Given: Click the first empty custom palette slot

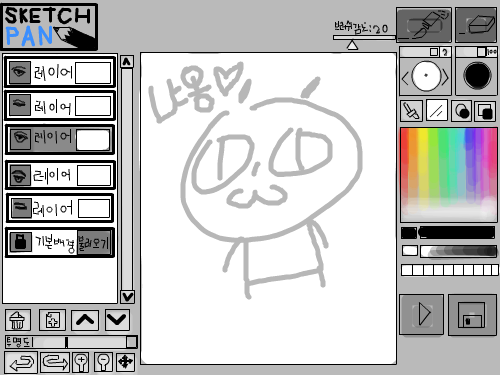Looking at the screenshot, I should [x=407, y=270].
